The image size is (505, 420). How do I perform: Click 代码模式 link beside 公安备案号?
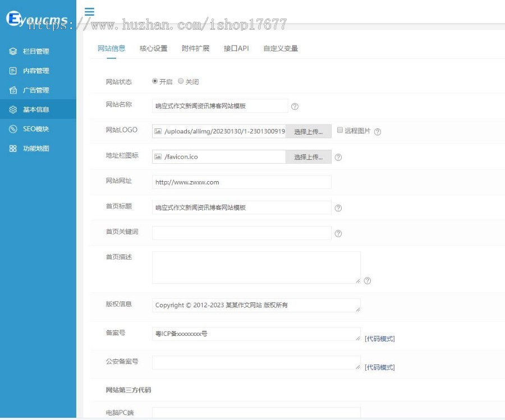(x=380, y=367)
